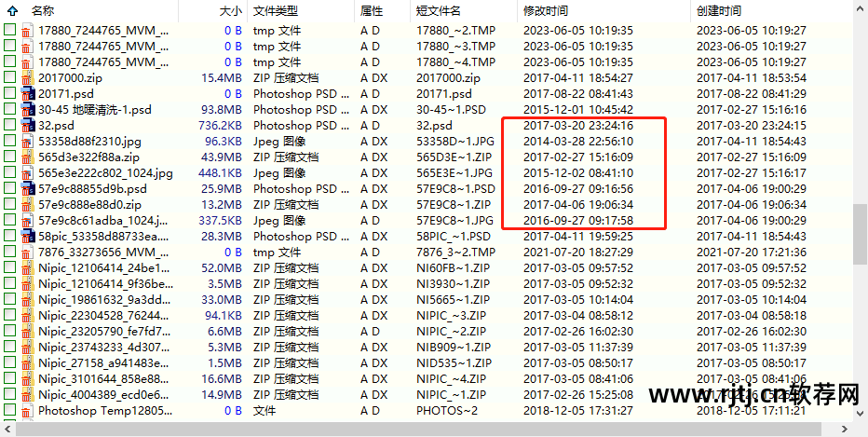Tick the checkbox in the 17880_~3.TMP row
The width and height of the screenshot is (868, 437).
[x=9, y=46]
